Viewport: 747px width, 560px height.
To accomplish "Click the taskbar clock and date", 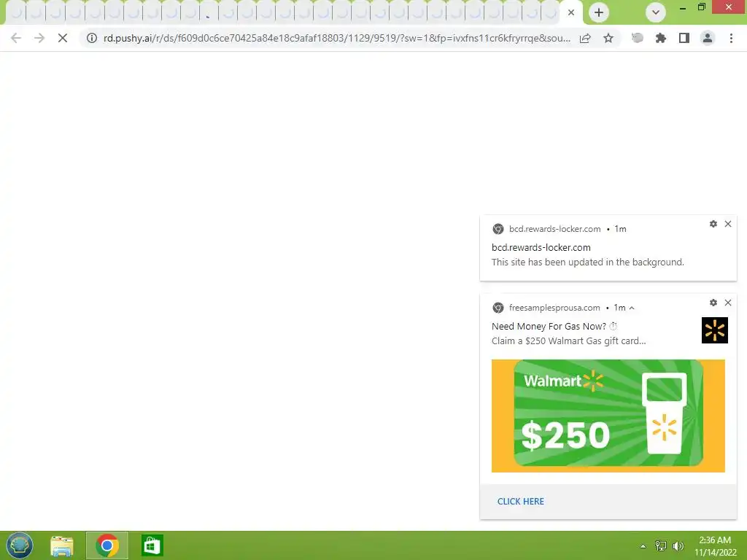I will pos(715,546).
